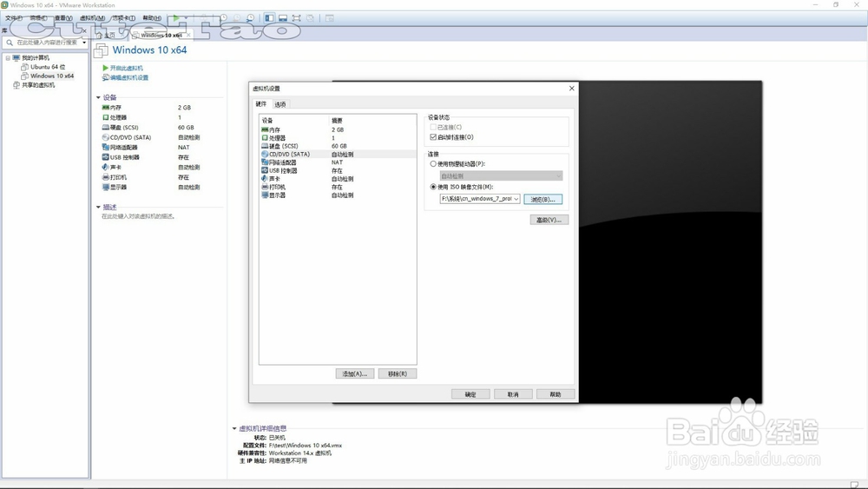Click 打印机 icon in main VM summary
Screen dimensions: 868x489
[105, 177]
